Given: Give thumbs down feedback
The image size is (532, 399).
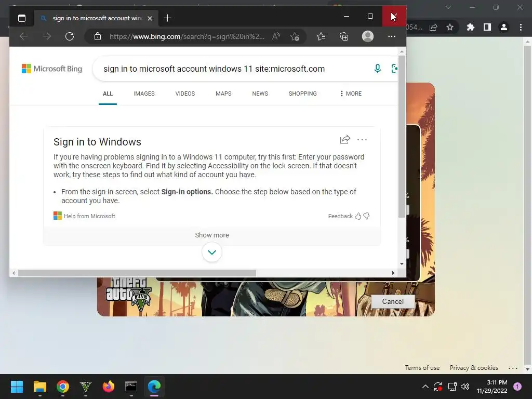Looking at the screenshot, I should [366, 216].
